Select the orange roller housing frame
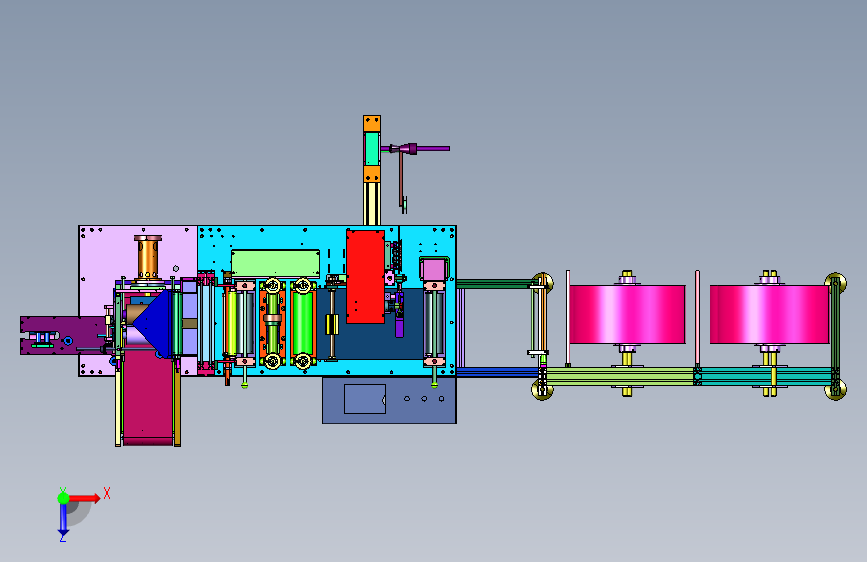 (272, 324)
